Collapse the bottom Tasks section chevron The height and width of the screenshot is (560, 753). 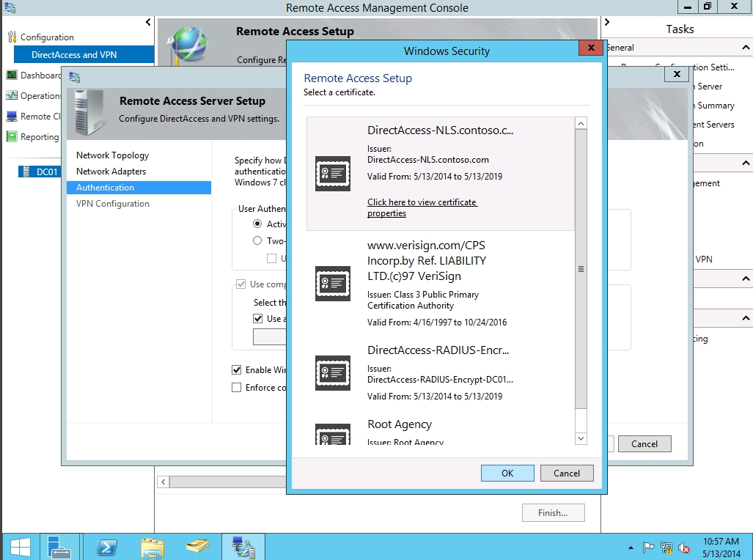pyautogui.click(x=746, y=318)
